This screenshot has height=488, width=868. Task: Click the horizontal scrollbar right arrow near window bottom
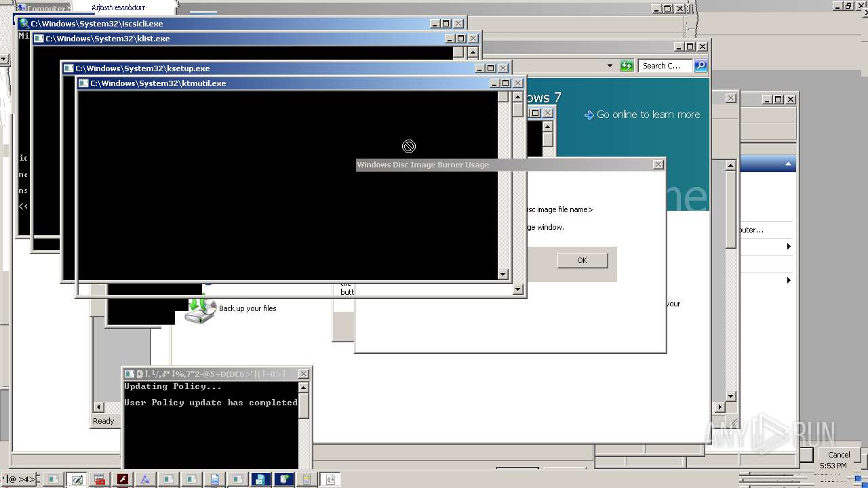[719, 407]
